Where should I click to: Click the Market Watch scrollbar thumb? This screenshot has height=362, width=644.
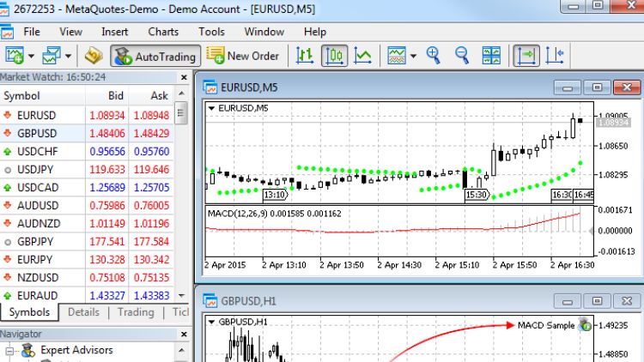[181, 112]
